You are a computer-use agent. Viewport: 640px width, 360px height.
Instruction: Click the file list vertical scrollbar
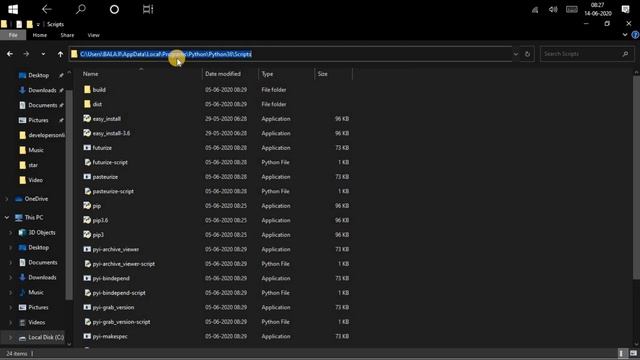(x=637, y=178)
